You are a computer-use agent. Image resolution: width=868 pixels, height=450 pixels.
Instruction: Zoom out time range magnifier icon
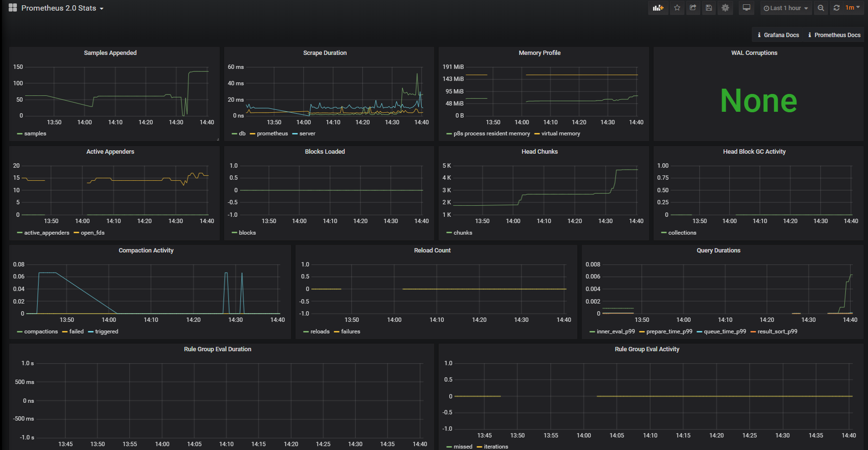tap(821, 8)
